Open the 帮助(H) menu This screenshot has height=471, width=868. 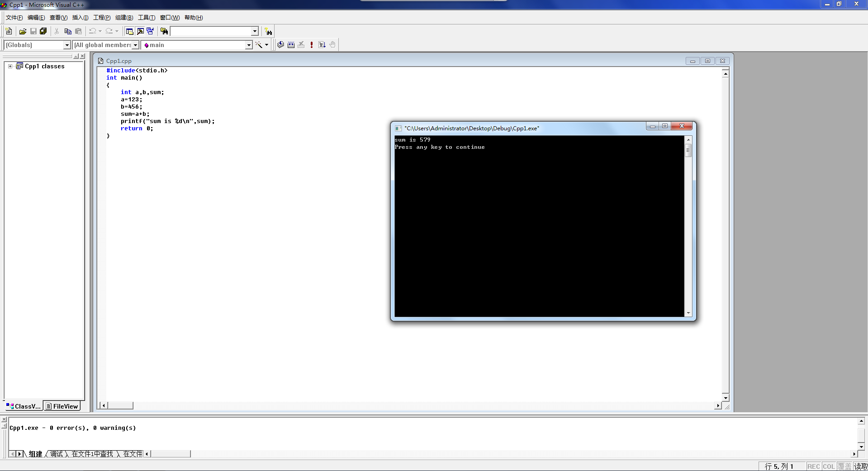(x=194, y=18)
